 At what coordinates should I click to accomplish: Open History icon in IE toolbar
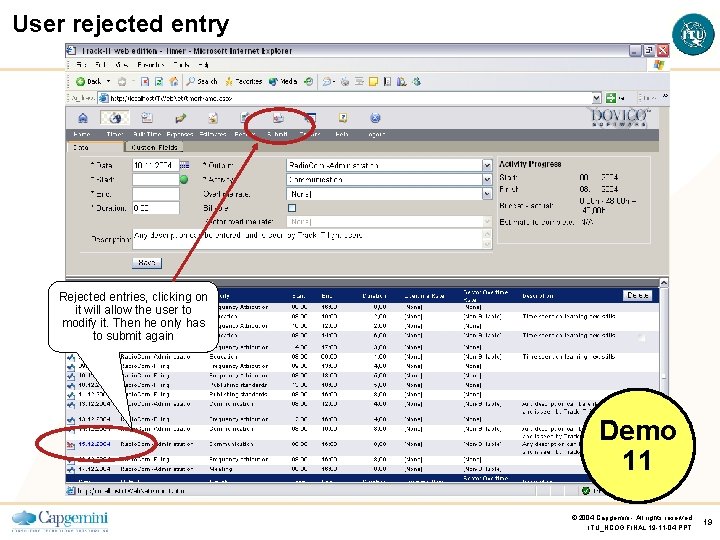point(309,82)
